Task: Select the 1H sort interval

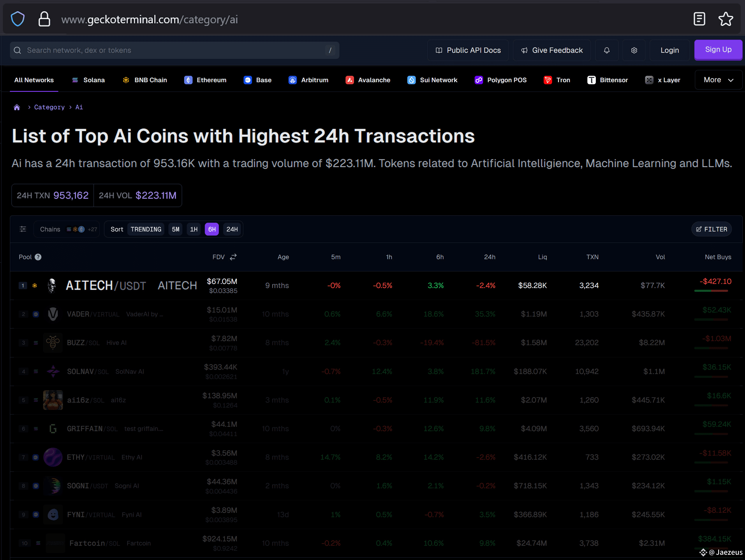Action: tap(194, 229)
